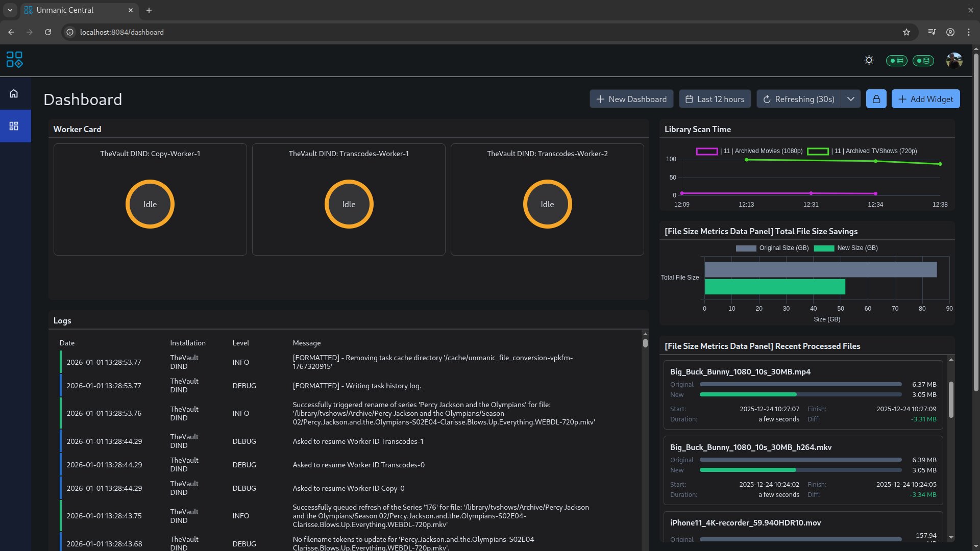This screenshot has width=980, height=551.
Task: Click the Unmanic Central logo top-left
Action: click(x=15, y=60)
